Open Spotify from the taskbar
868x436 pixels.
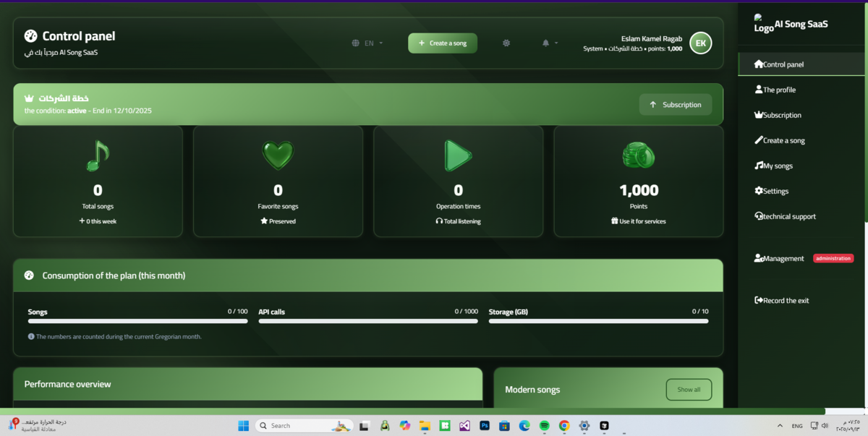544,426
